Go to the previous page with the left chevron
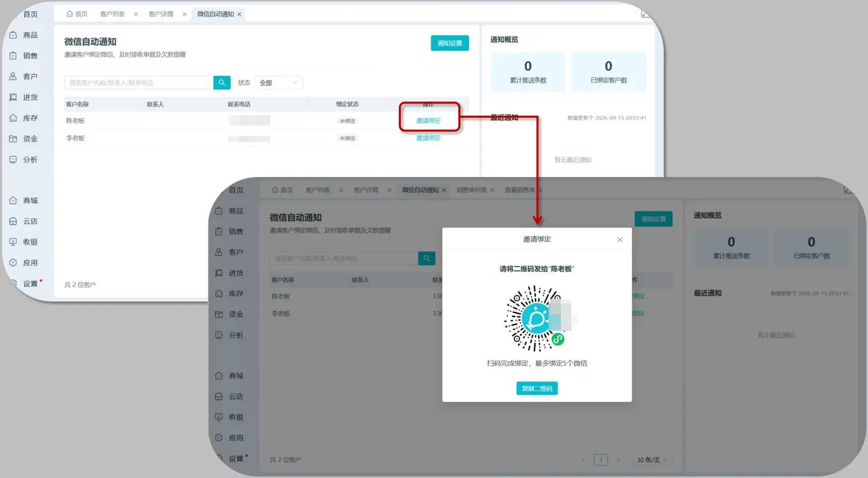 coord(583,460)
